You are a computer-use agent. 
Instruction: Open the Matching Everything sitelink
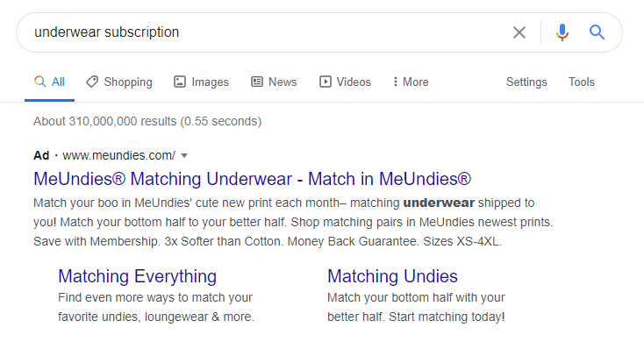(137, 276)
